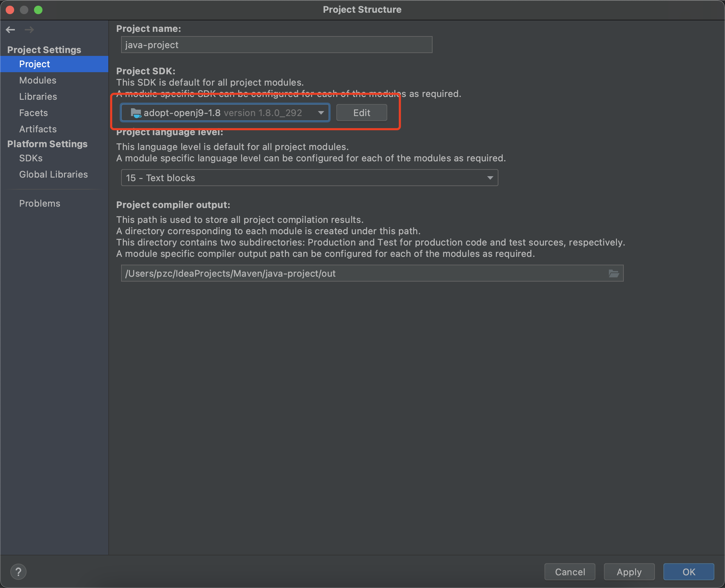Image resolution: width=725 pixels, height=588 pixels.
Task: Open SDKs under Platform Settings
Action: pyautogui.click(x=31, y=158)
